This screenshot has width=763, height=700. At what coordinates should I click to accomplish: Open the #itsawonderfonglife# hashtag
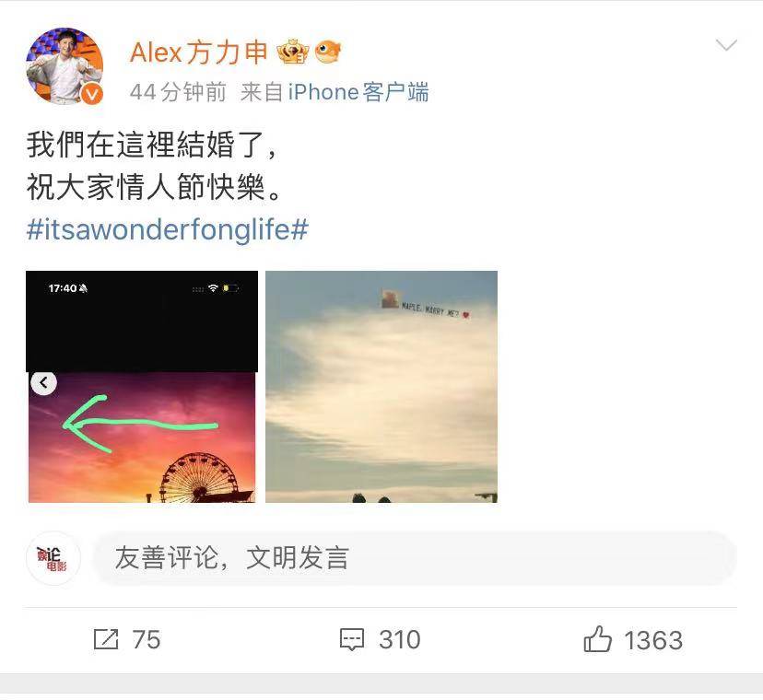point(168,229)
